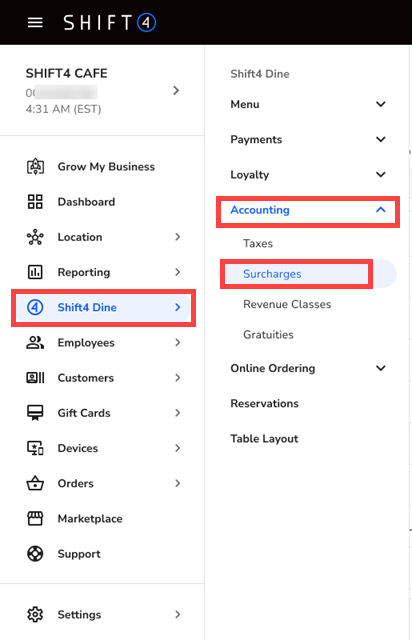Click the Reporting chart icon
Viewport: 412px width, 640px height.
[35, 272]
